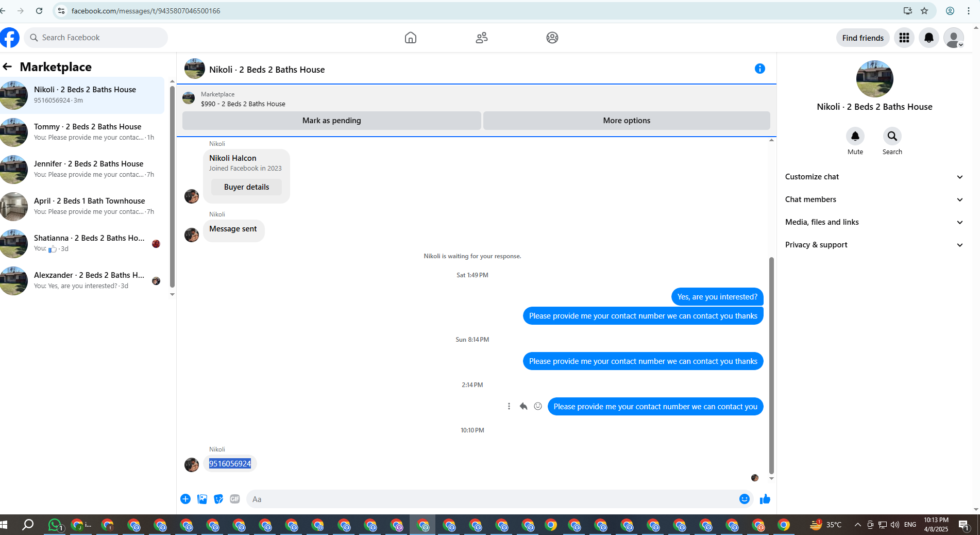Open the conversation information icon
Image resolution: width=980 pixels, height=535 pixels.
760,69
